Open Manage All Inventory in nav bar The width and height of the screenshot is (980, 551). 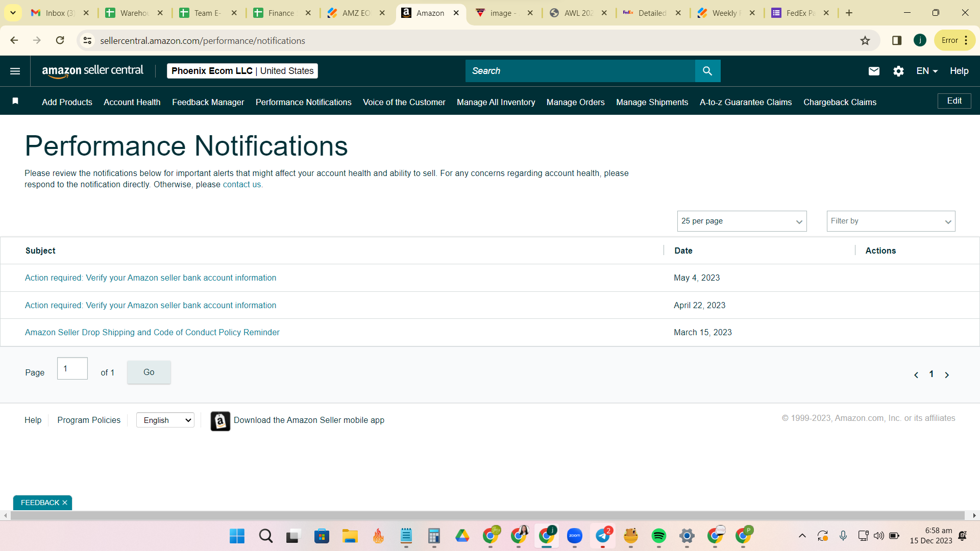[496, 102]
